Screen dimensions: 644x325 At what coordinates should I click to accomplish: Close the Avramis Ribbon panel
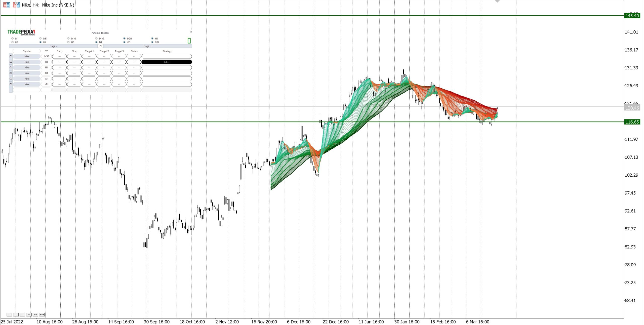point(191,32)
